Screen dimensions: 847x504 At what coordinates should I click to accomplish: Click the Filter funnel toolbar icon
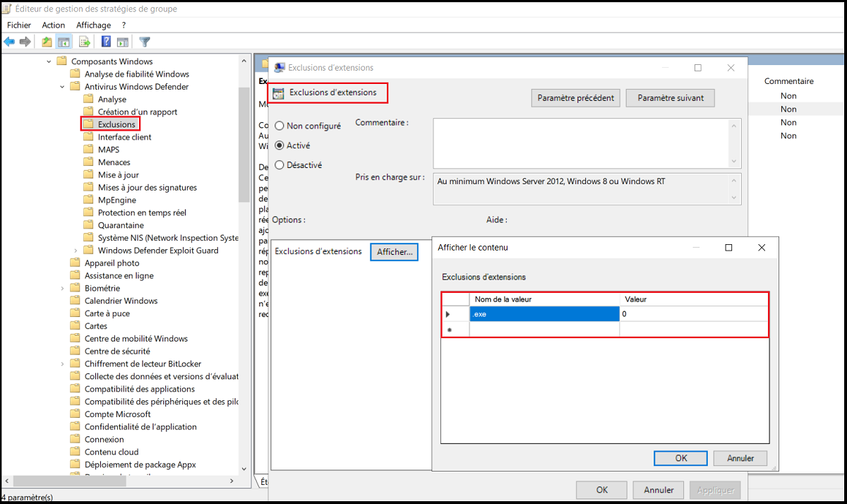coord(145,42)
